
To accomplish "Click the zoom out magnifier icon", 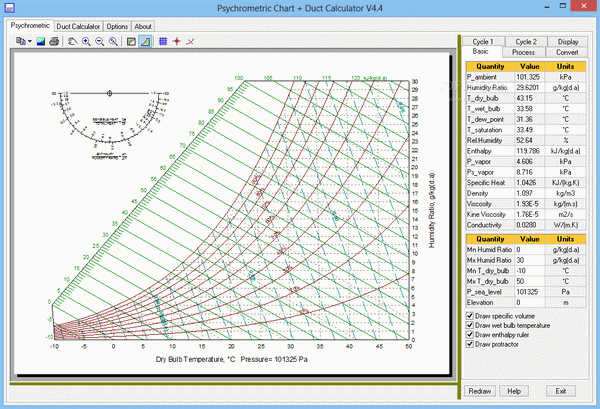I will coord(99,42).
